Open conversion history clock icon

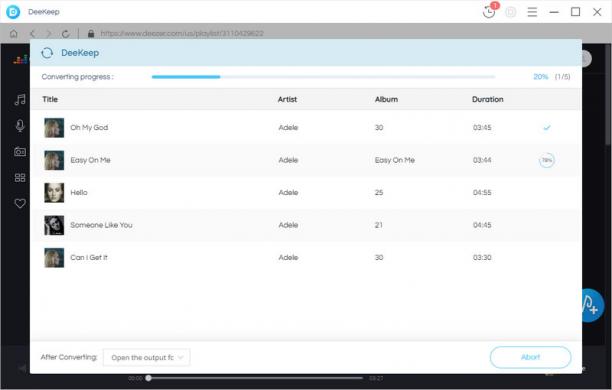[x=489, y=12]
